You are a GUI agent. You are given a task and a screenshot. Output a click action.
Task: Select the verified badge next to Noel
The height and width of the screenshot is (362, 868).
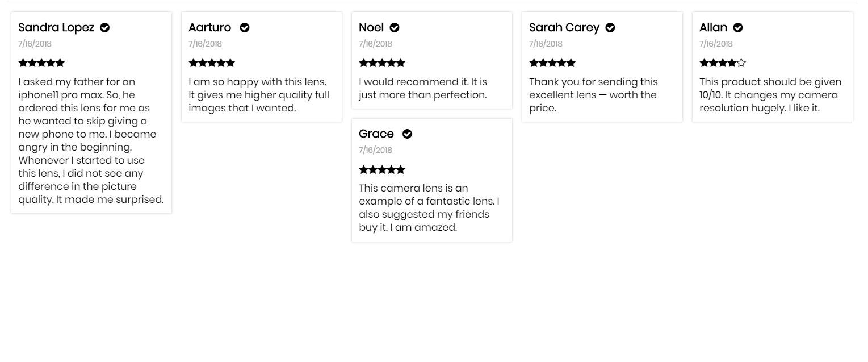(395, 28)
